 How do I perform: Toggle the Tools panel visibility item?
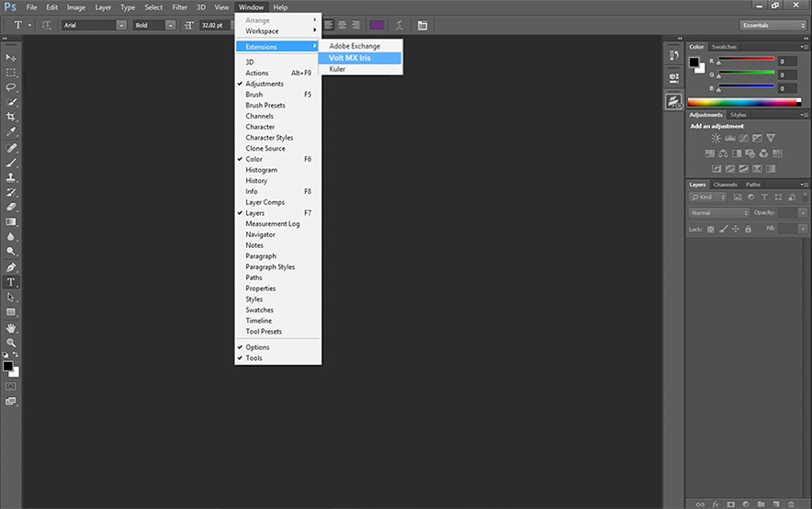pos(254,358)
